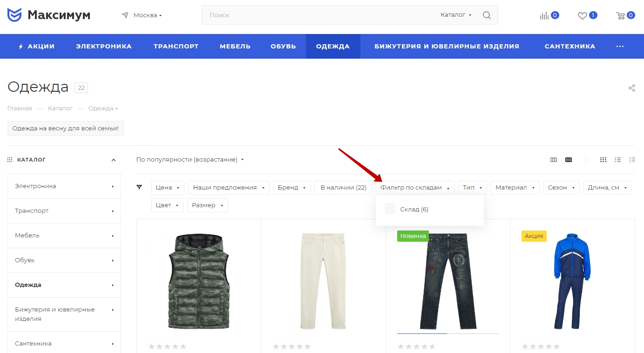
Task: Open the beige trousers product image
Action: coord(323,281)
